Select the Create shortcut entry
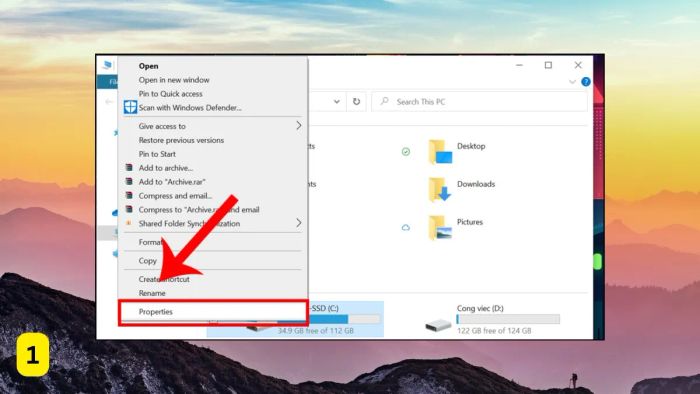The height and width of the screenshot is (394, 700). [164, 279]
